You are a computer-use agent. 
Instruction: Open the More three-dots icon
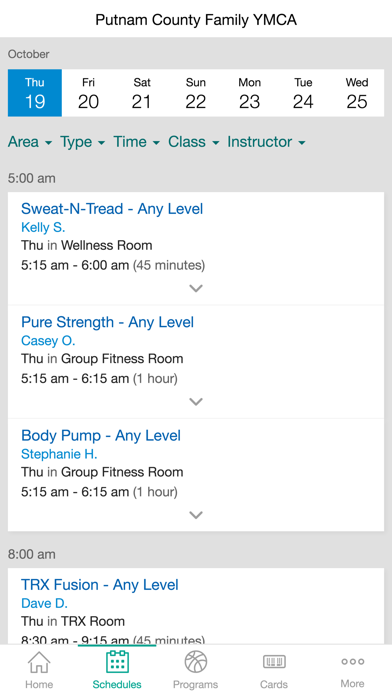(x=352, y=661)
